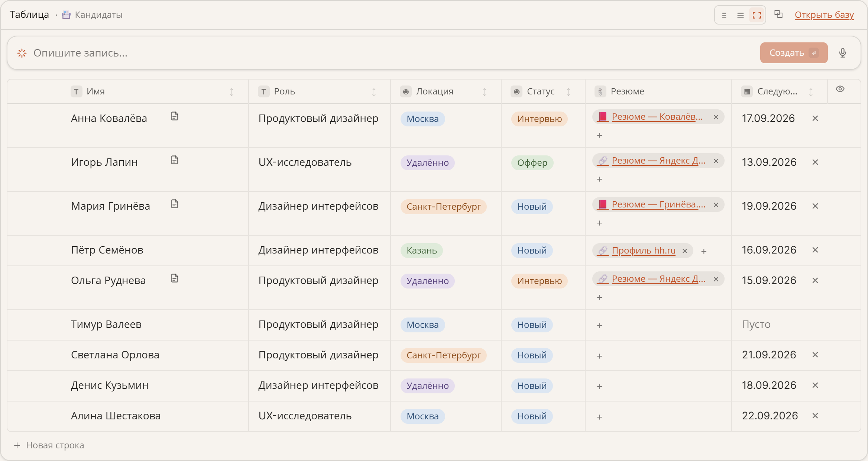The image size is (868, 461).
Task: Open the note icon beside Анна Ковалёва
Action: [x=175, y=116]
